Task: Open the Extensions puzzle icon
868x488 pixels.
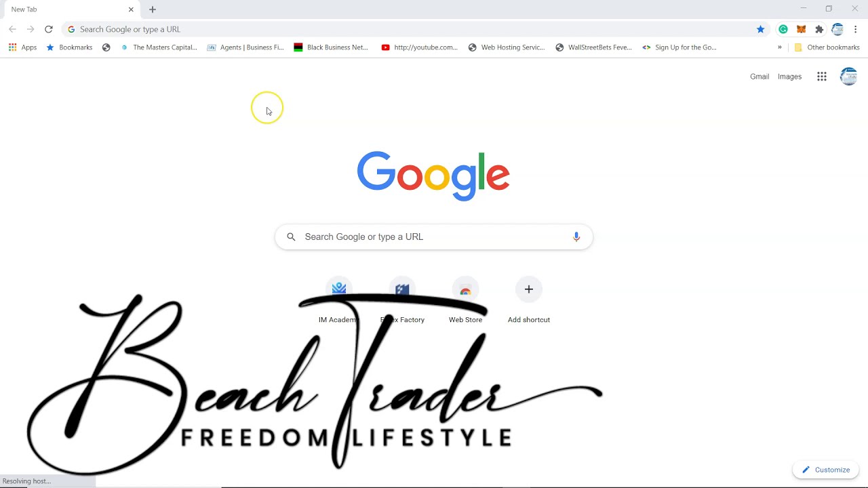Action: pyautogui.click(x=819, y=29)
